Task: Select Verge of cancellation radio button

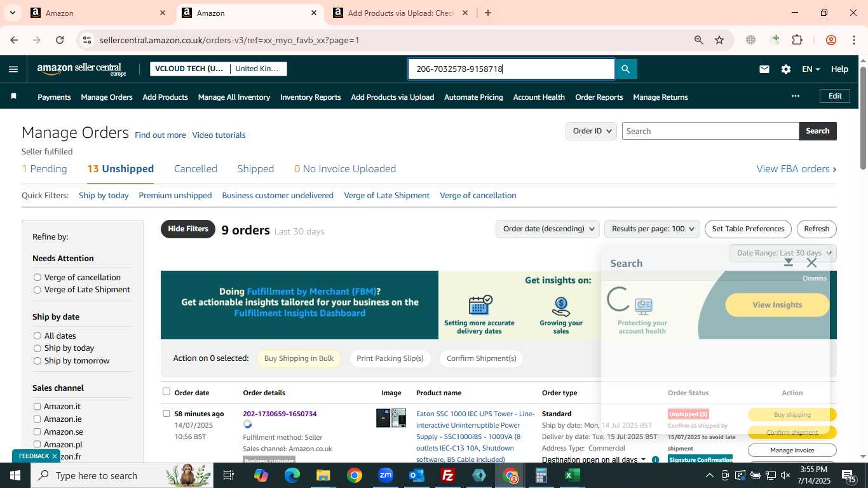Action: 37,277
